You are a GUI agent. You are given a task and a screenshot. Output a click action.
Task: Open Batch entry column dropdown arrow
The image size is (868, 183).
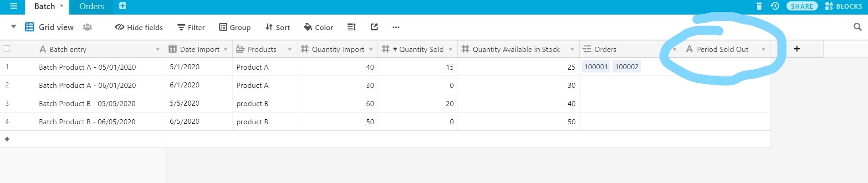[158, 49]
